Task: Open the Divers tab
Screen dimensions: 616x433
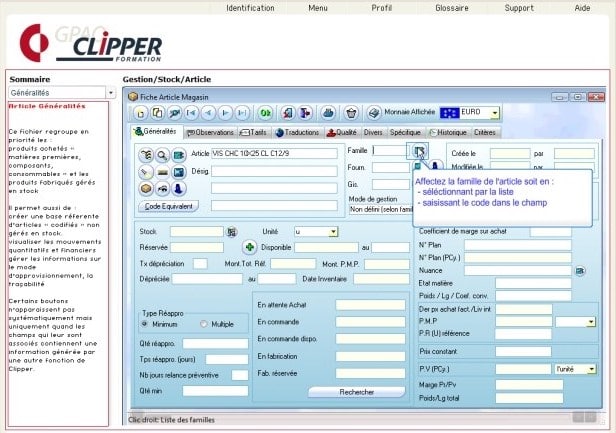Action: pos(373,133)
